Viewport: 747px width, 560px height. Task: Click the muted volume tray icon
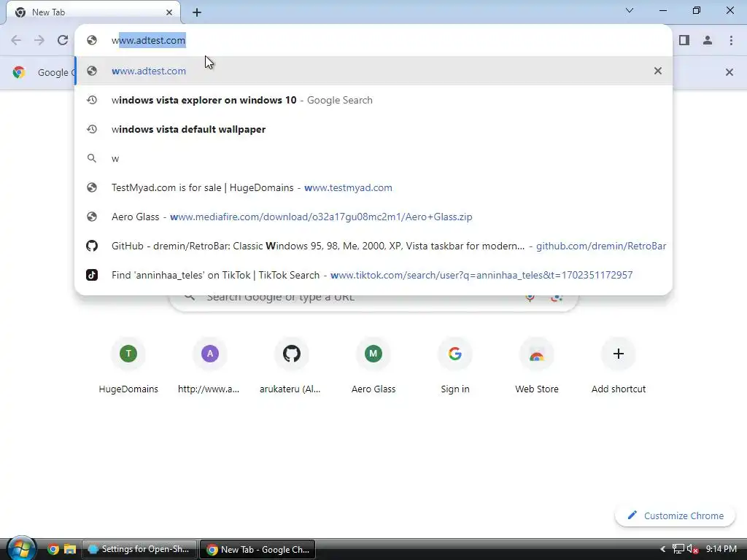[x=693, y=549]
